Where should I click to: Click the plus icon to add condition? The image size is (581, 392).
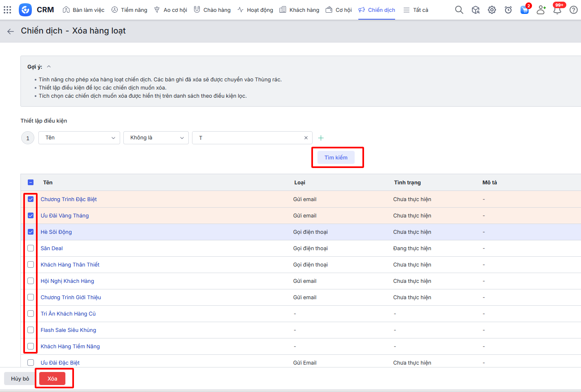click(x=321, y=138)
